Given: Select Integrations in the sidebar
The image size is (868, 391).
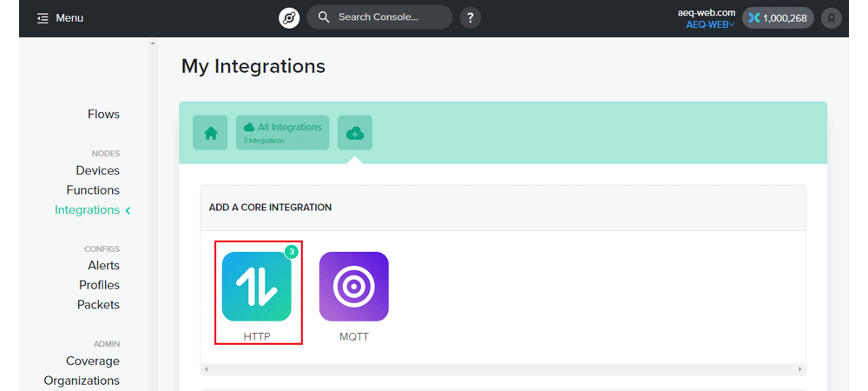Looking at the screenshot, I should 87,210.
